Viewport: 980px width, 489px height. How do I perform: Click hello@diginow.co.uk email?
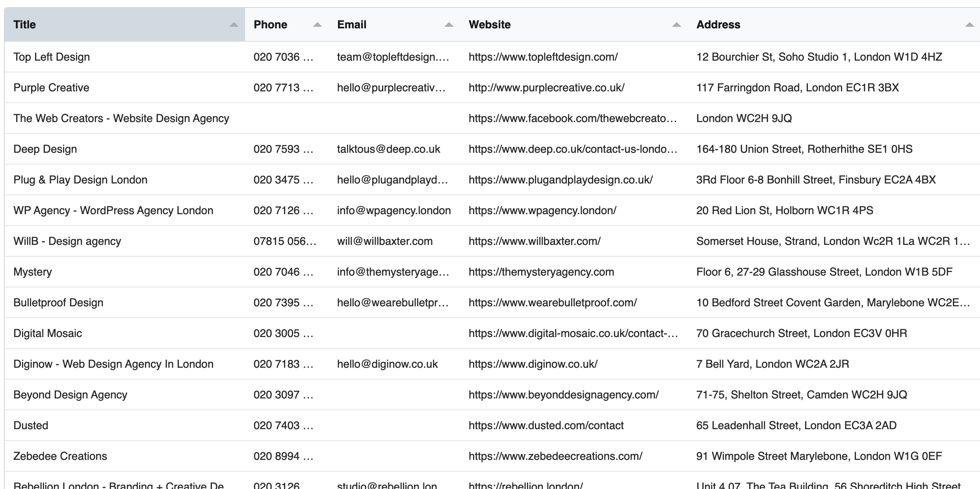coord(387,364)
